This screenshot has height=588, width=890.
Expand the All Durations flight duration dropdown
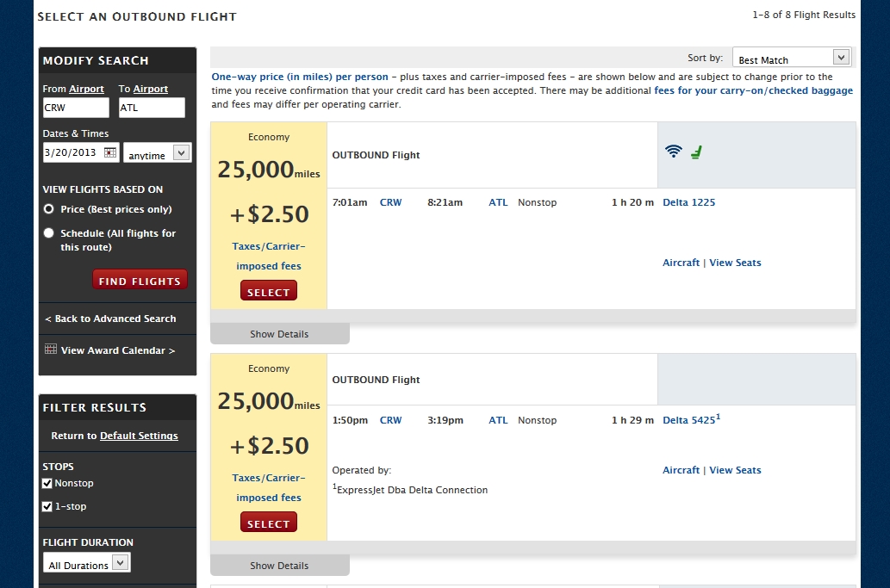(87, 564)
